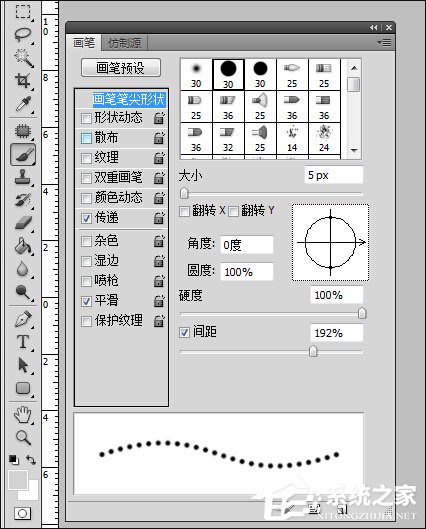Viewport: 426px width, 529px height.
Task: Select the soft round 30 brush preset
Action: pyautogui.click(x=196, y=75)
